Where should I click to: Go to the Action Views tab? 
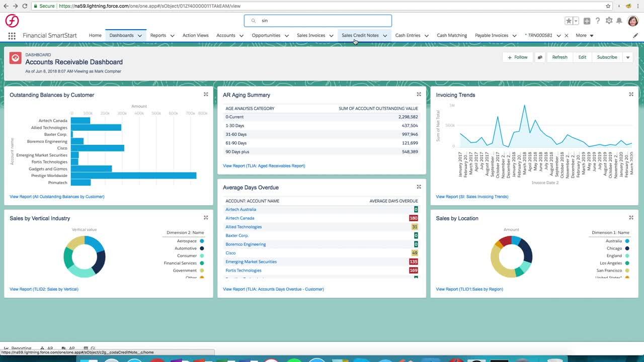(195, 36)
